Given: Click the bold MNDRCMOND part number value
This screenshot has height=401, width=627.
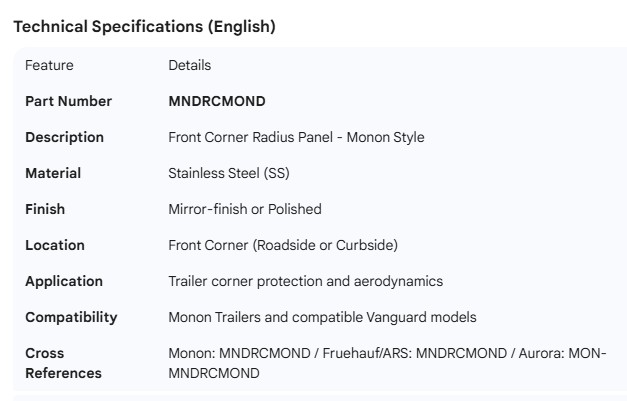Looking at the screenshot, I should click(x=217, y=101).
